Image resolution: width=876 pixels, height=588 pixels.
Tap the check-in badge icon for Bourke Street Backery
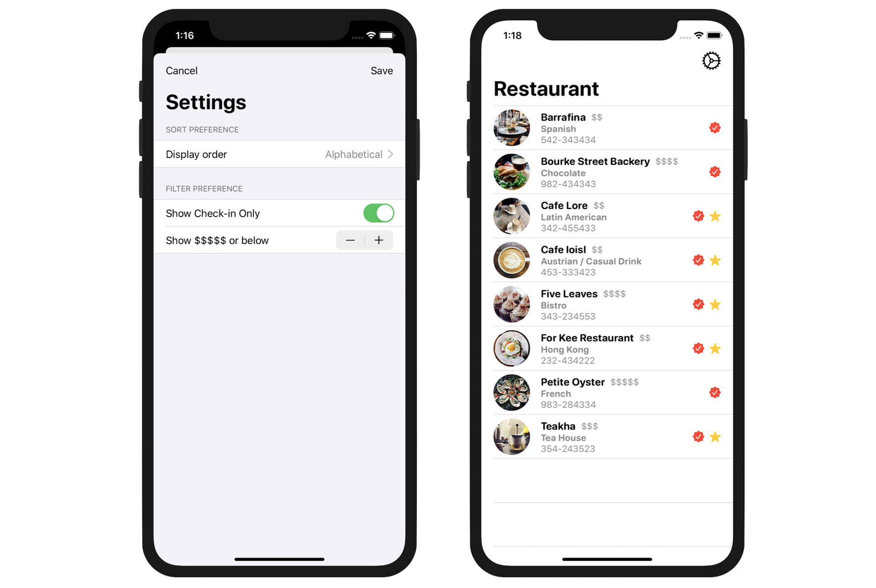pyautogui.click(x=715, y=172)
